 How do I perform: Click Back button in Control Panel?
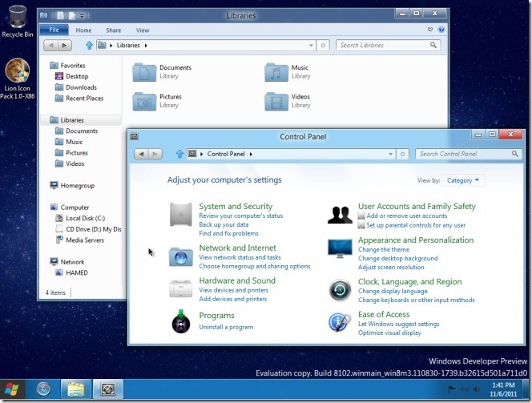[x=141, y=154]
